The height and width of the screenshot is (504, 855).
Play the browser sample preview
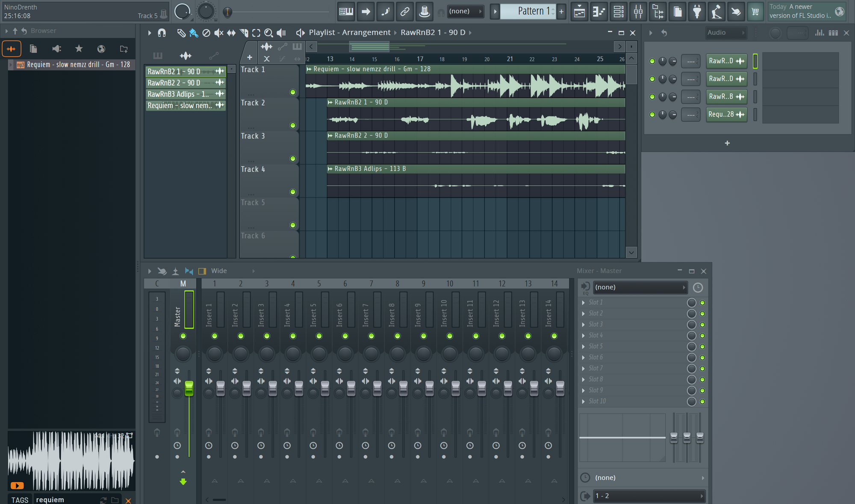[x=17, y=486]
